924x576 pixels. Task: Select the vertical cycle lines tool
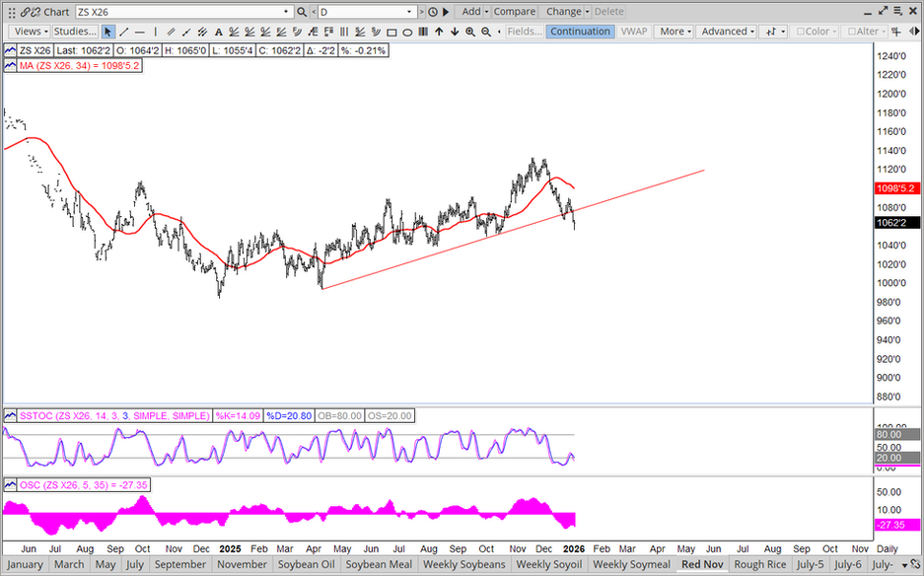click(x=344, y=32)
